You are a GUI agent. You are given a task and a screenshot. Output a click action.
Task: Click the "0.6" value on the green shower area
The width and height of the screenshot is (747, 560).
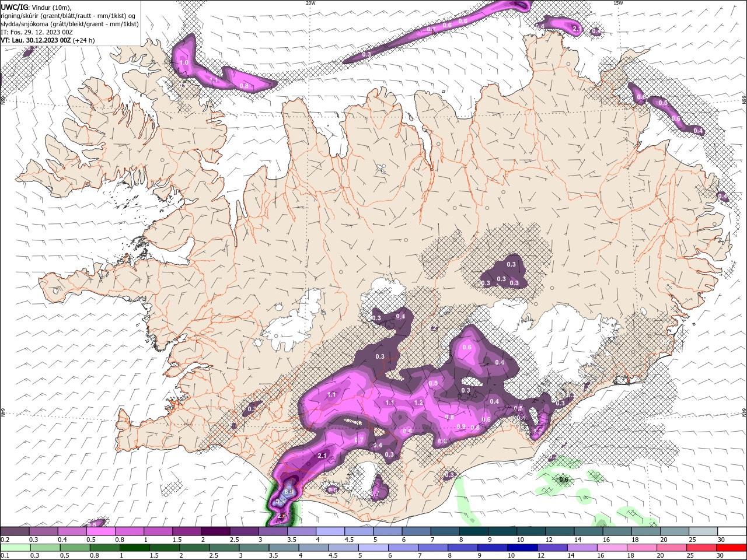coord(564,480)
